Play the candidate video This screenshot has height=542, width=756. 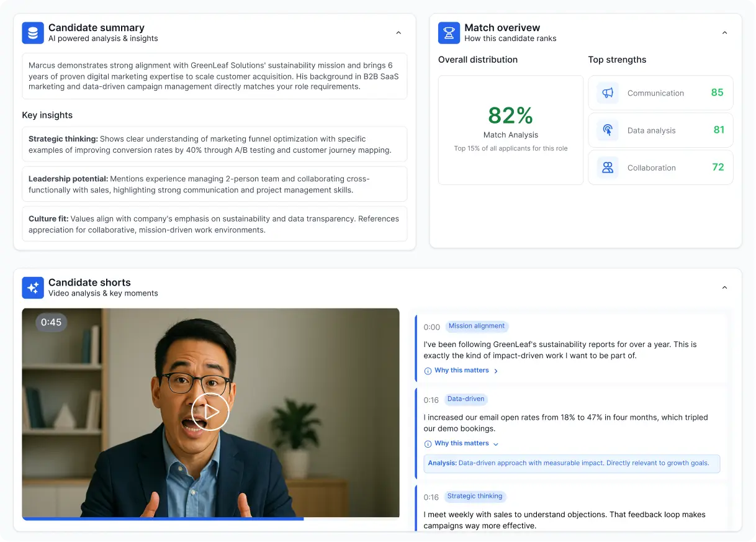click(210, 412)
